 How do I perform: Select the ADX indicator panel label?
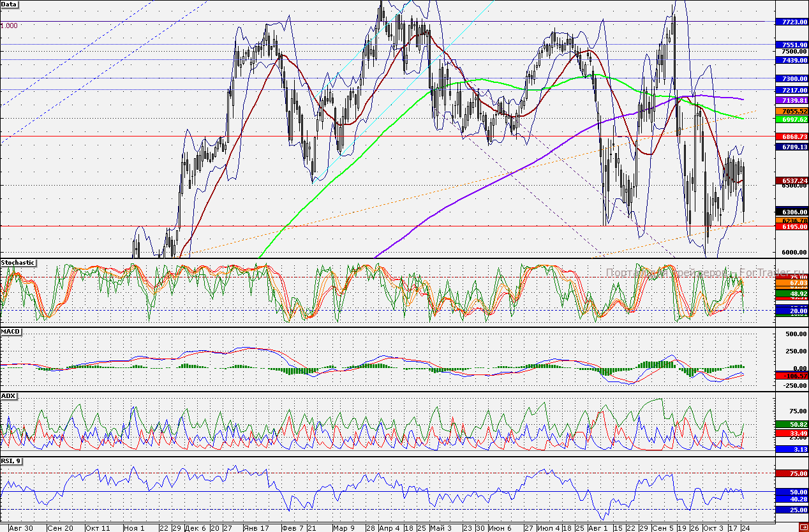8,396
